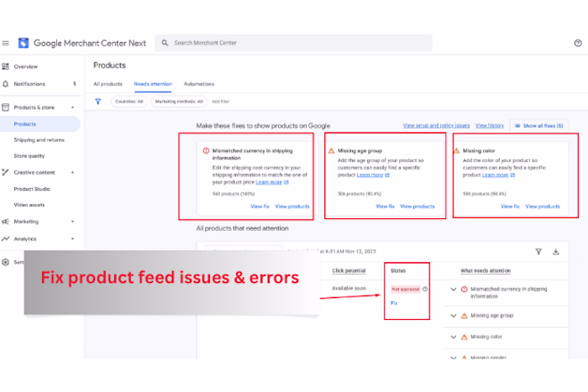Viewport: 588px width, 392px height.
Task: Expand the Marketing section
Action: pyautogui.click(x=73, y=221)
